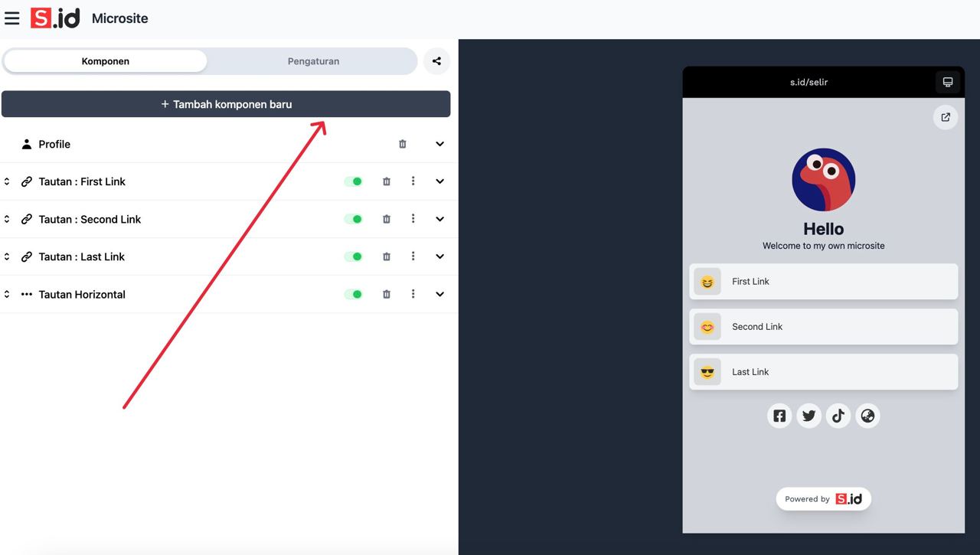Delete the First Link component
The width and height of the screenshot is (980, 555).
tap(387, 181)
